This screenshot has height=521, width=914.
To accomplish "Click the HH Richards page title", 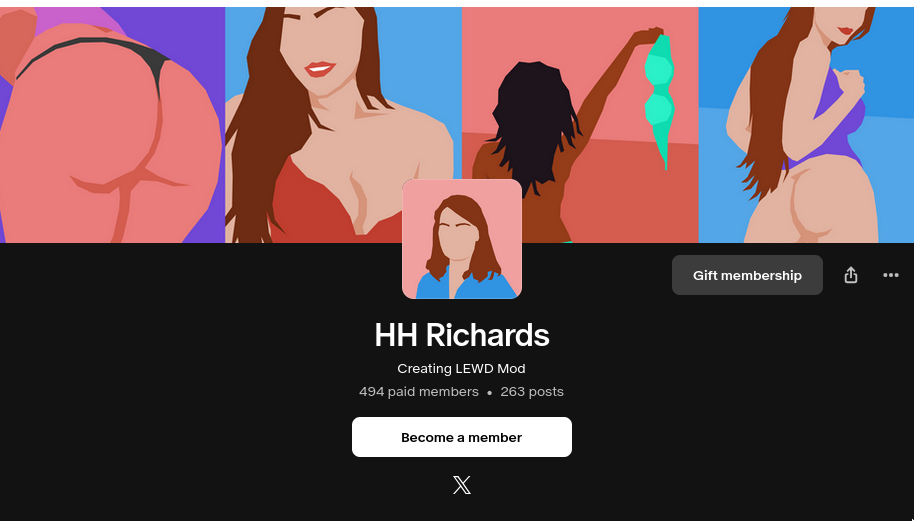I will point(462,335).
